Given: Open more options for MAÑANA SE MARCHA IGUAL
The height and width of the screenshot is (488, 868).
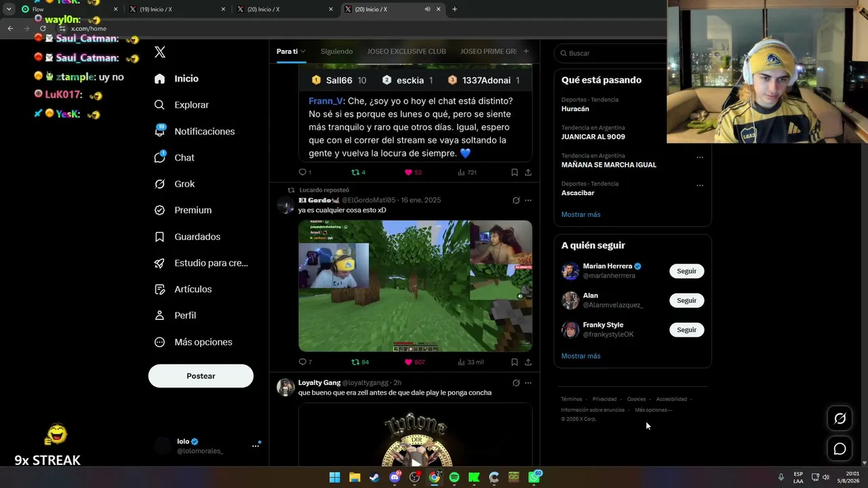Looking at the screenshot, I should 700,157.
